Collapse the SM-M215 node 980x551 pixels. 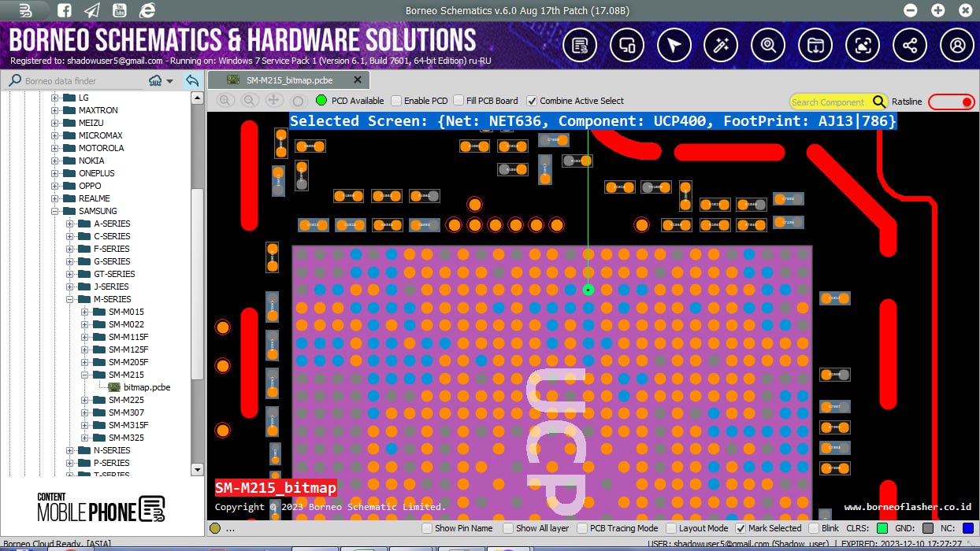pos(85,375)
